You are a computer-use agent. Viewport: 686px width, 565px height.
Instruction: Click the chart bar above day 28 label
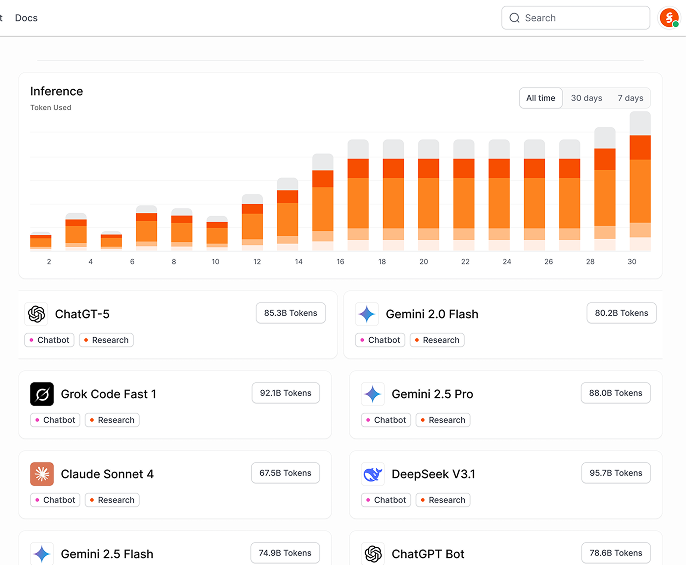(x=605, y=189)
